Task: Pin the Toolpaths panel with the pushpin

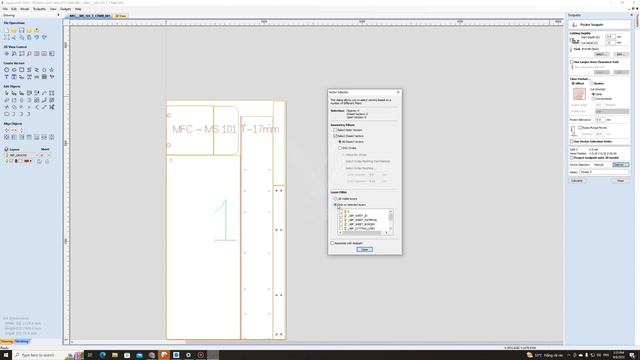Action: [x=632, y=15]
